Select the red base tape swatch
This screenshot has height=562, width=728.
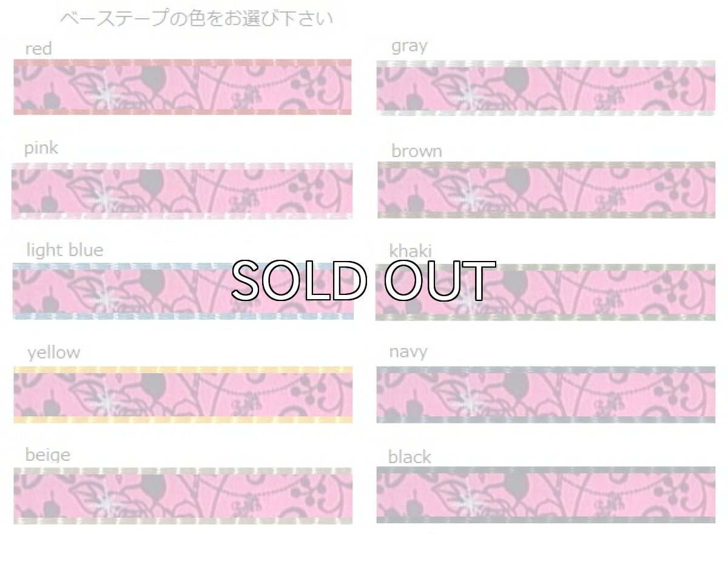pyautogui.click(x=182, y=87)
